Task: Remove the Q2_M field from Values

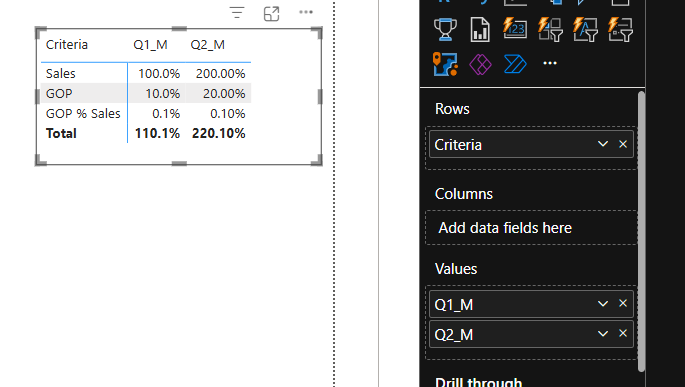Action: click(x=623, y=333)
